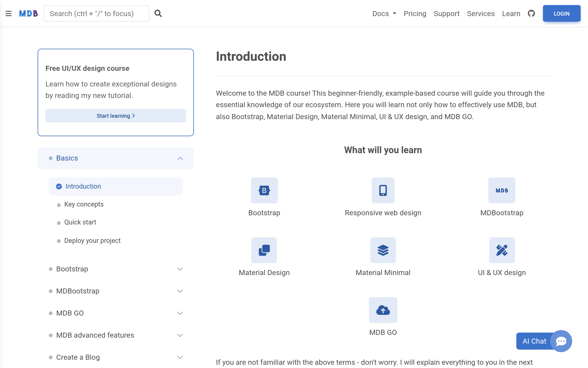This screenshot has height=368, width=588.
Task: Open the AI Chat bubble icon
Action: tap(561, 341)
